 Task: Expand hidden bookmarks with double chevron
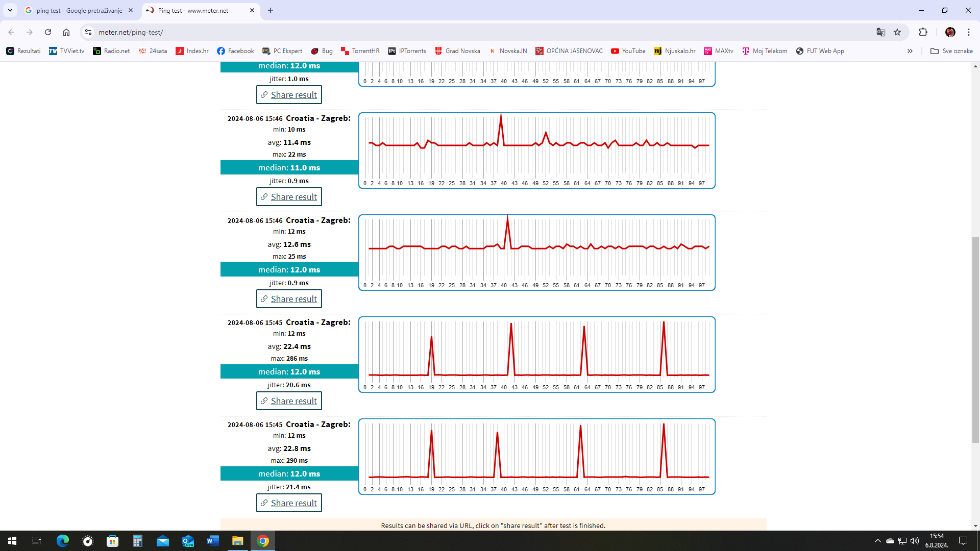pyautogui.click(x=910, y=51)
